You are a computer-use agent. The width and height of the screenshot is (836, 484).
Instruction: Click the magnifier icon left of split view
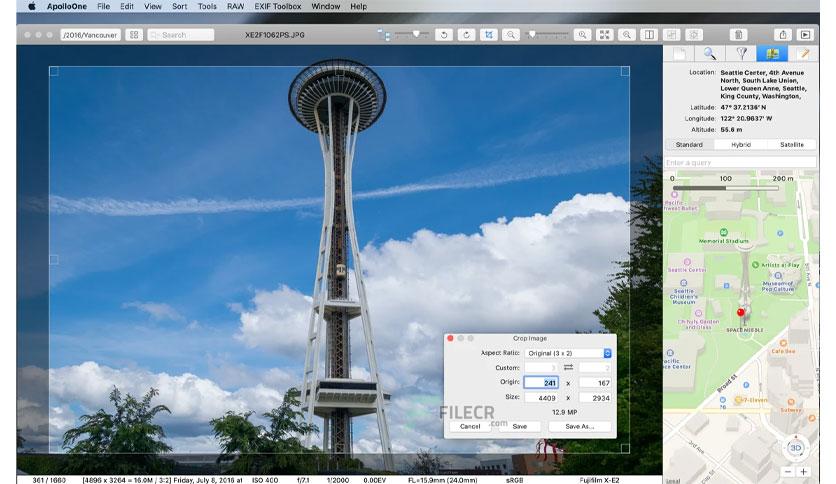point(627,35)
